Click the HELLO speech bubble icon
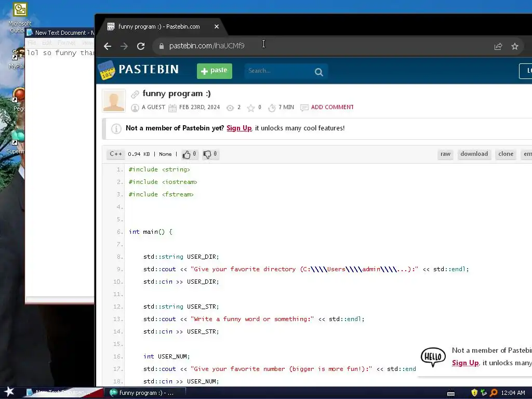 433,357
